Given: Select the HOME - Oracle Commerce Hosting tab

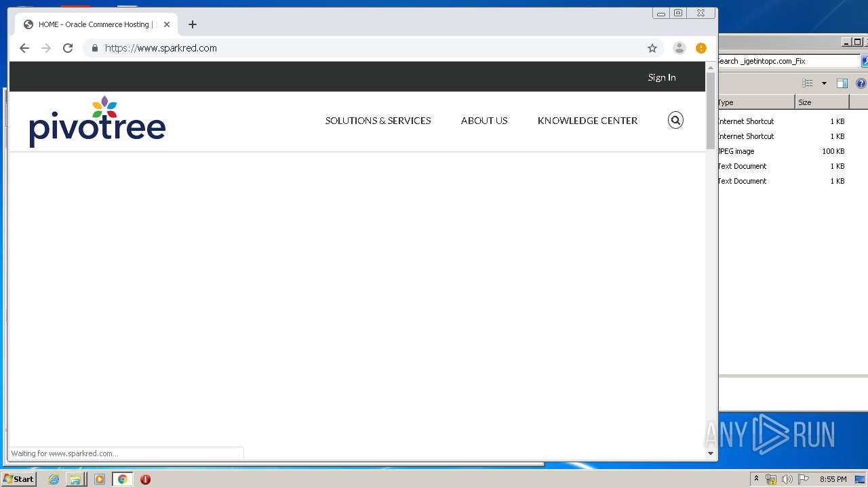Looking at the screenshot, I should [97, 24].
